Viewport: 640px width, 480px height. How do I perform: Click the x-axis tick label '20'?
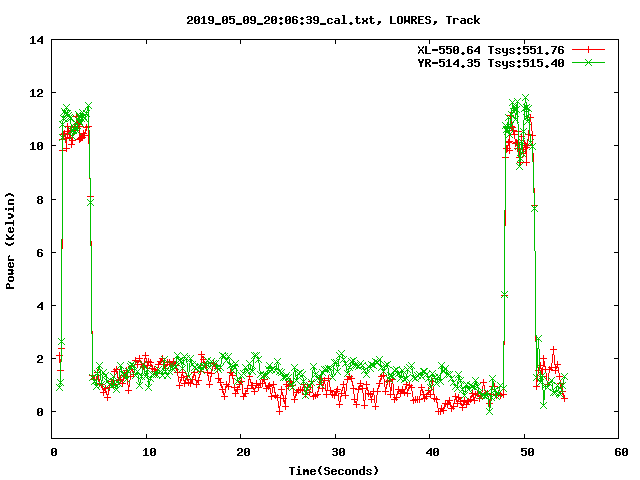pos(243,452)
